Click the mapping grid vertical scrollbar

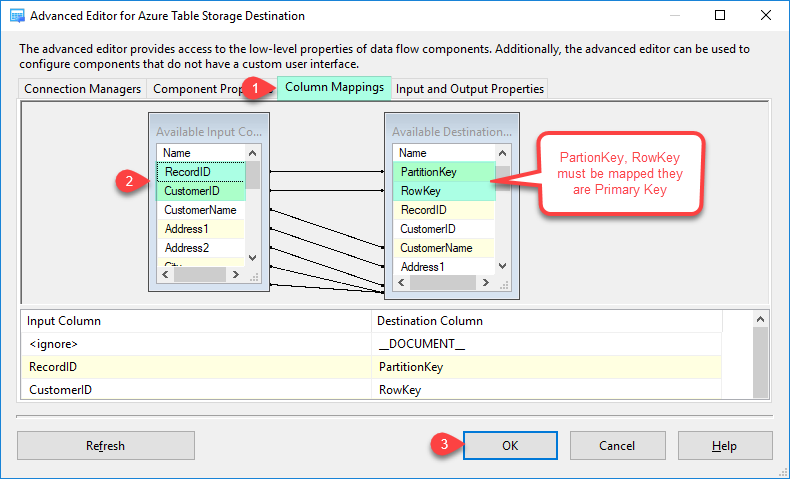coord(761,363)
